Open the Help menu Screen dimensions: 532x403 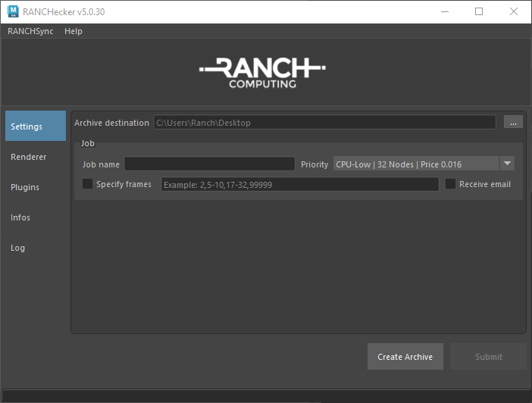[x=74, y=31]
